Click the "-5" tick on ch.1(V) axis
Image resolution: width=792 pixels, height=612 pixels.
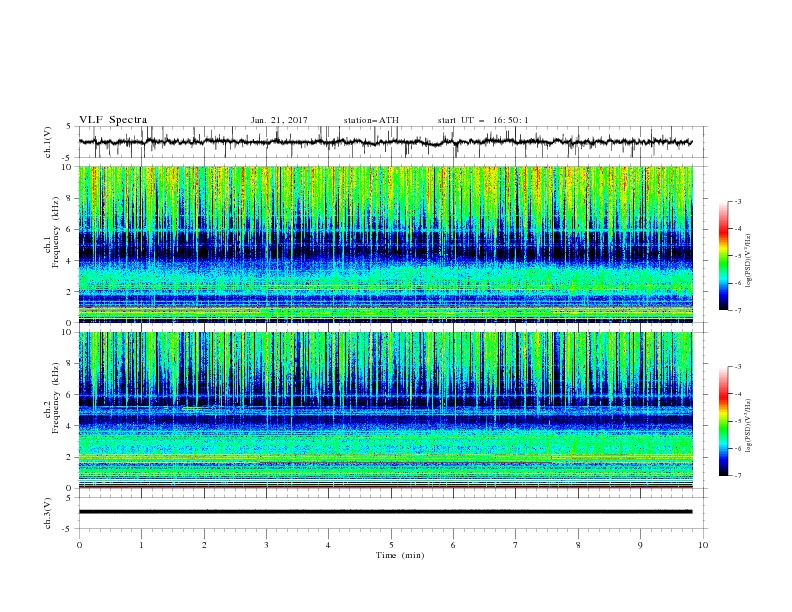[68, 158]
